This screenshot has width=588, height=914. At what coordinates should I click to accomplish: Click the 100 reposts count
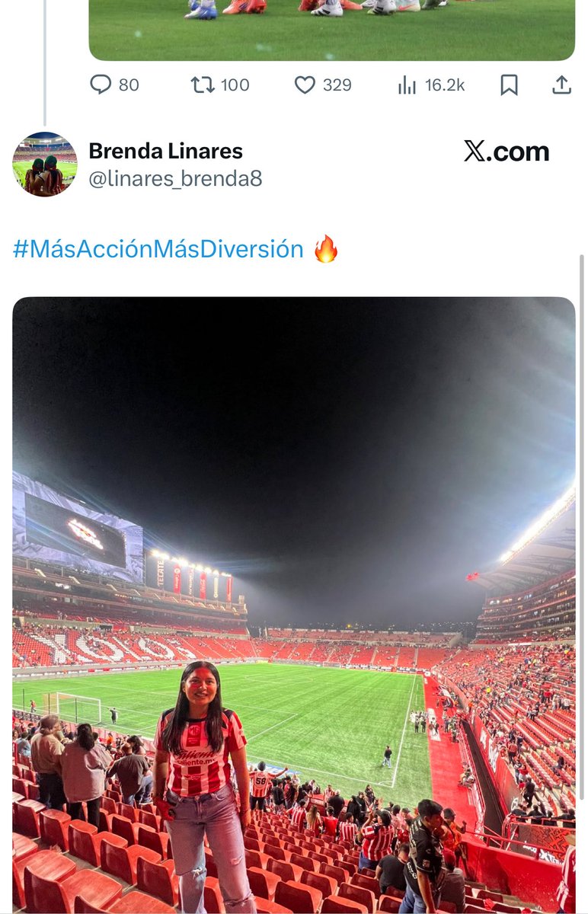(235, 85)
